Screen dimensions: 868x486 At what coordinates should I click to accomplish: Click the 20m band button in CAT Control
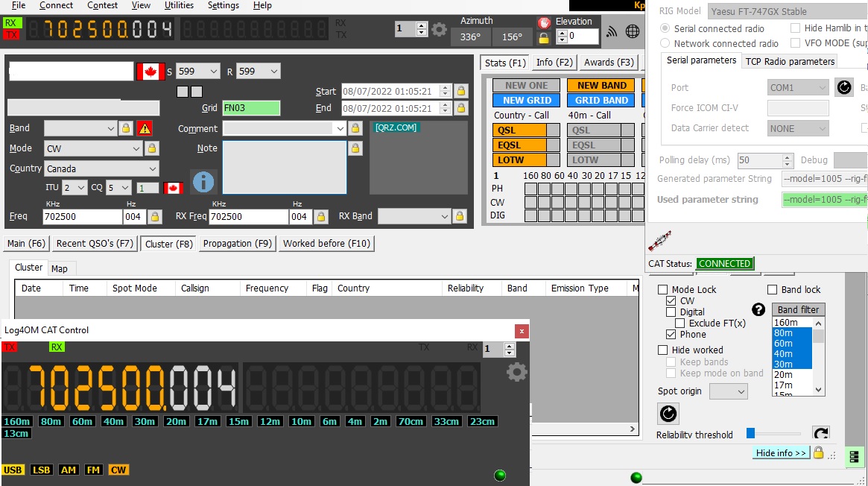[x=176, y=421]
